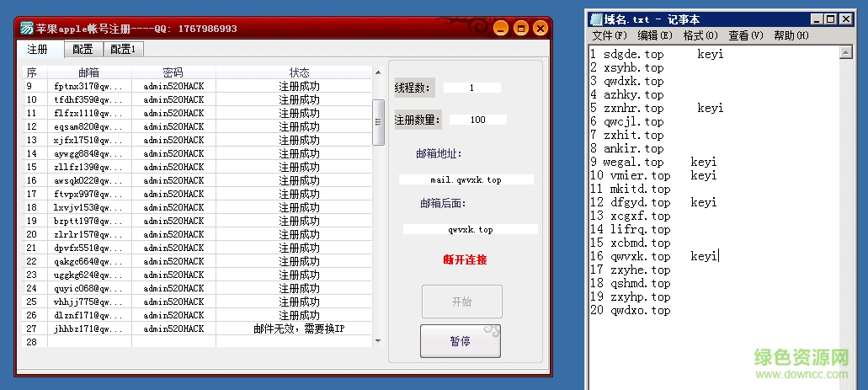This screenshot has height=390, width=868.
Task: Select the row with eqsam820@qw...
Action: [197, 127]
